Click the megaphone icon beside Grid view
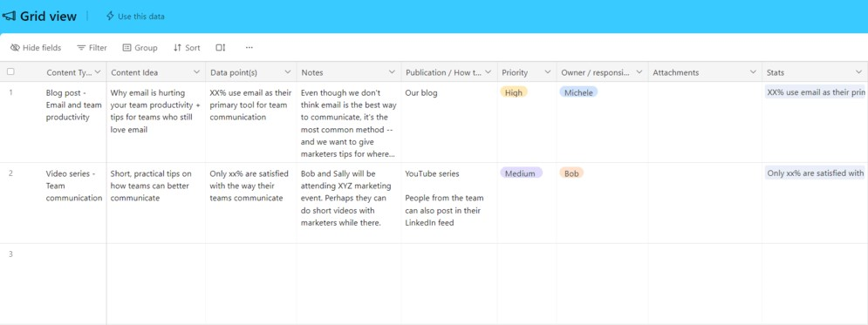868x325 pixels. click(9, 16)
